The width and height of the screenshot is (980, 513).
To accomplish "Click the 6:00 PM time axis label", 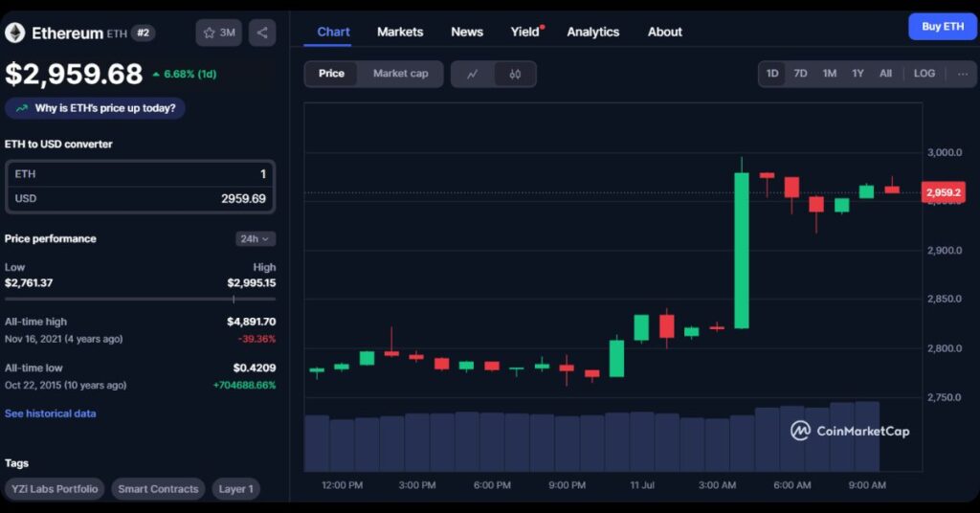I will coord(492,485).
